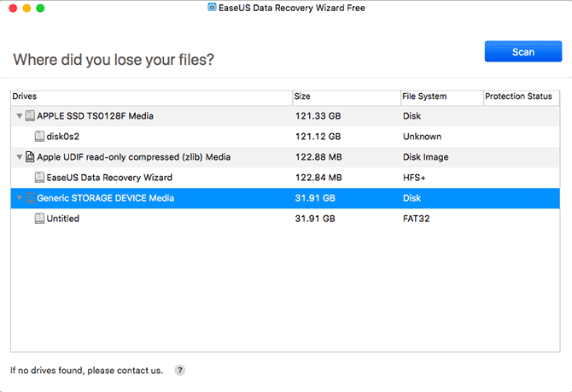Open the help question mark icon

pyautogui.click(x=179, y=371)
